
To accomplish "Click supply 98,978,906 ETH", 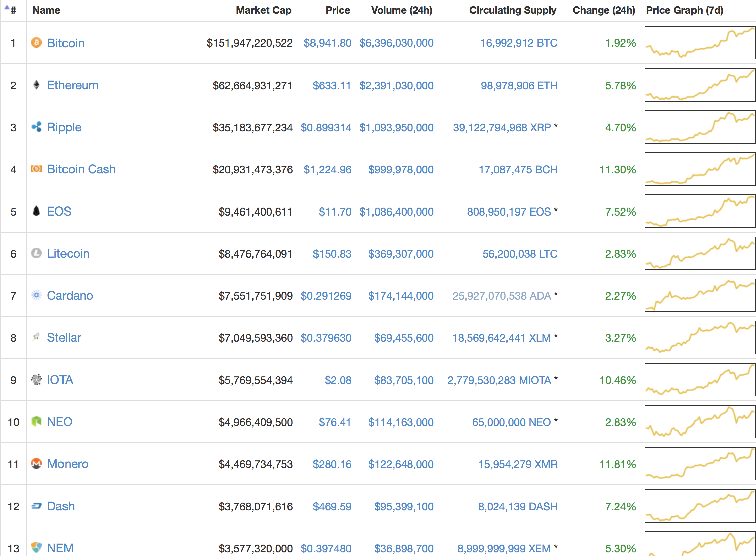I will (x=519, y=86).
